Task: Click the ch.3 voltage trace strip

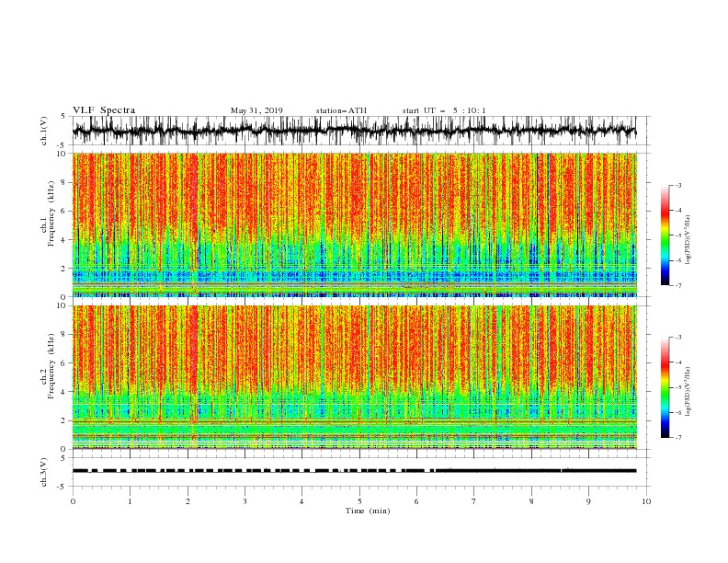Action: [x=354, y=471]
